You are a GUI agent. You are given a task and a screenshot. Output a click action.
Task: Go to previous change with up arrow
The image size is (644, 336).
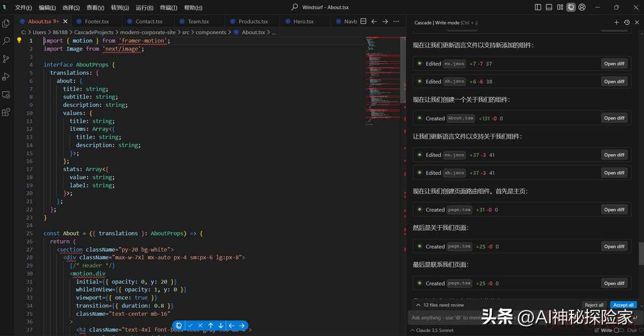(211, 325)
